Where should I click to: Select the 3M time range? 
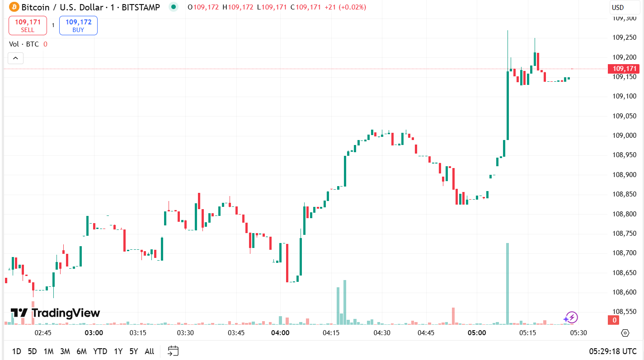pos(65,351)
